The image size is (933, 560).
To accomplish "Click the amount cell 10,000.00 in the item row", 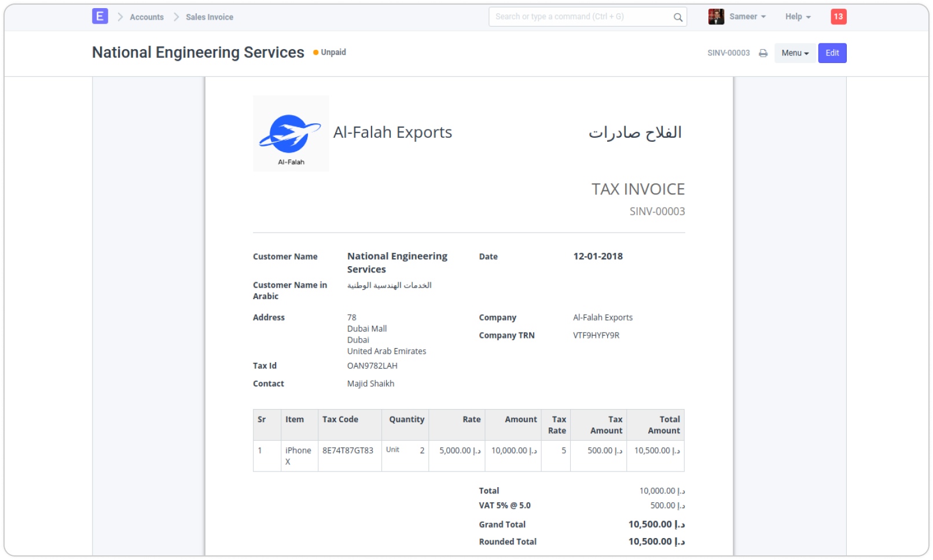I will coord(514,456).
